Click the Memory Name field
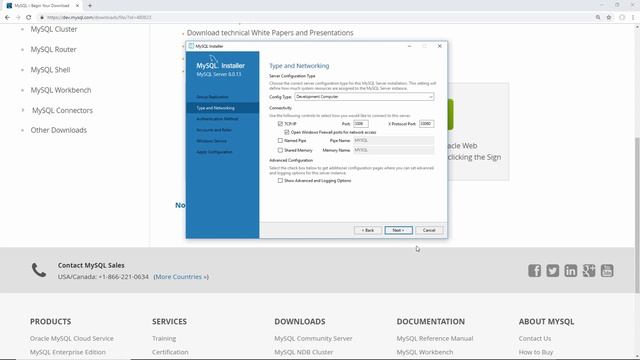The height and width of the screenshot is (360, 640). tap(393, 150)
